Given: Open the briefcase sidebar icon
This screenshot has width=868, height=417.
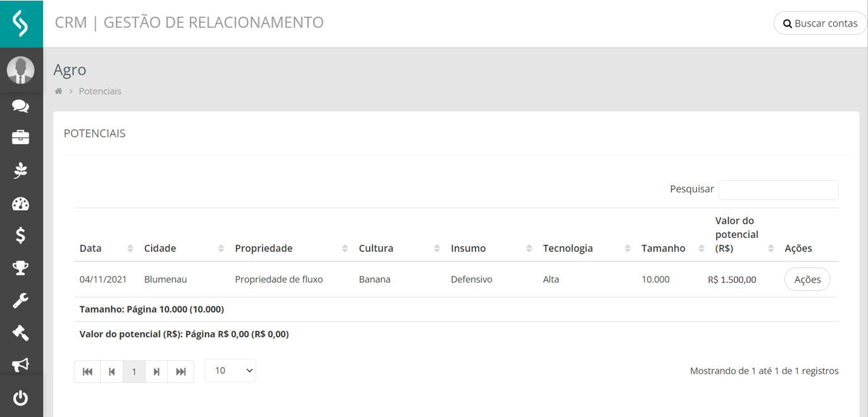Looking at the screenshot, I should point(21,137).
